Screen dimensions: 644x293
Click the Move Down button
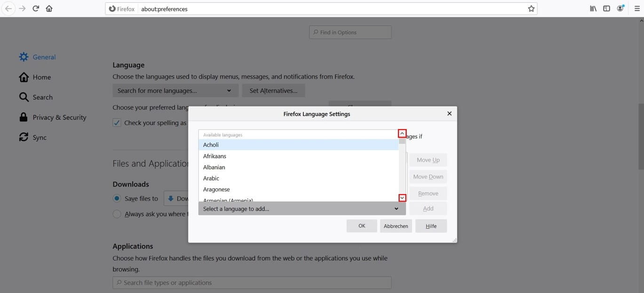point(428,177)
